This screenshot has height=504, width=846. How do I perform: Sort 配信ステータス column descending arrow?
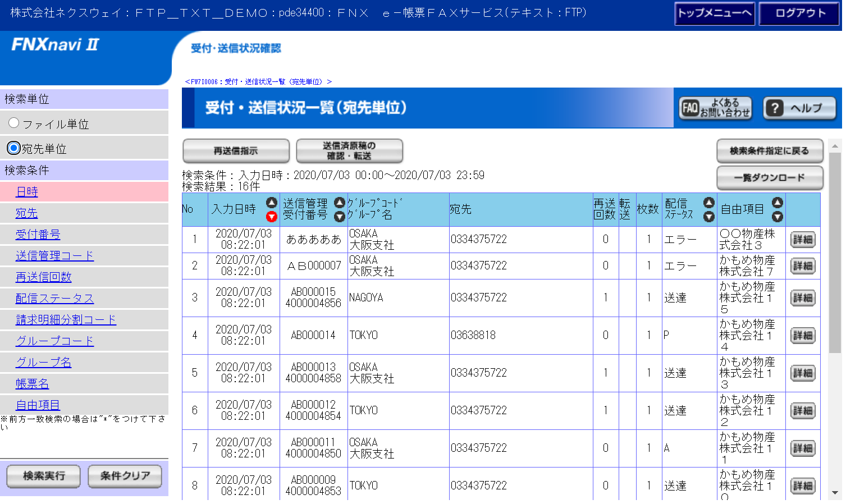click(709, 217)
